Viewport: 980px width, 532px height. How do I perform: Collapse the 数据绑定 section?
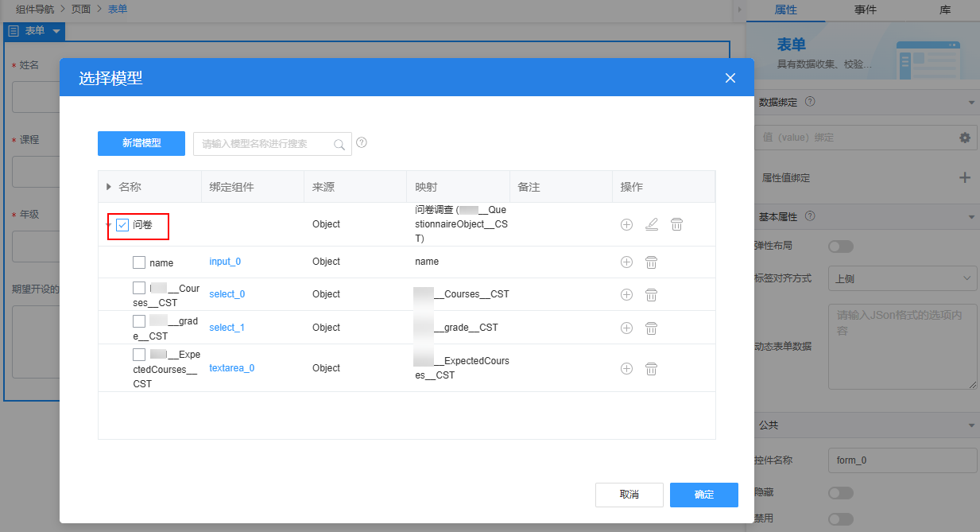971,103
